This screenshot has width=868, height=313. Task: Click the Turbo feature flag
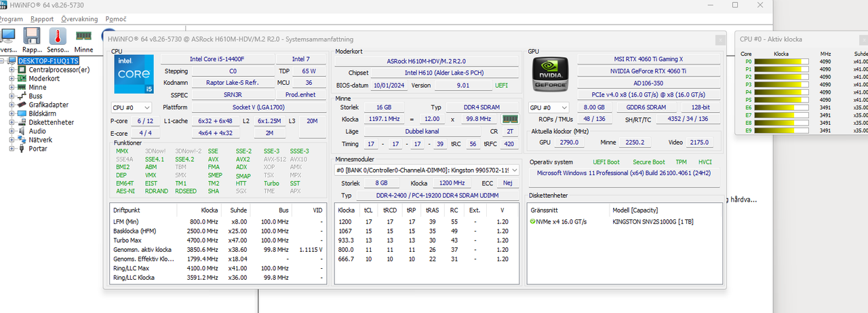[271, 183]
